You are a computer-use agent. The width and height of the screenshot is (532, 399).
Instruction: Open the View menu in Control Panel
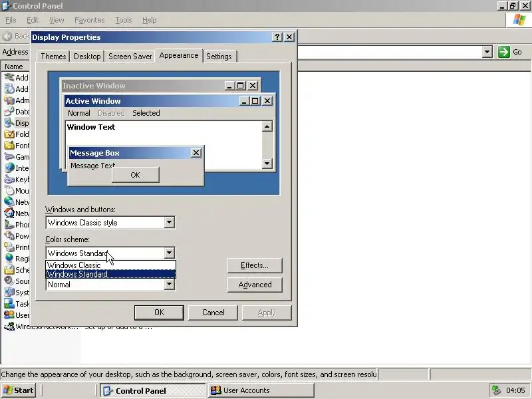coord(57,20)
